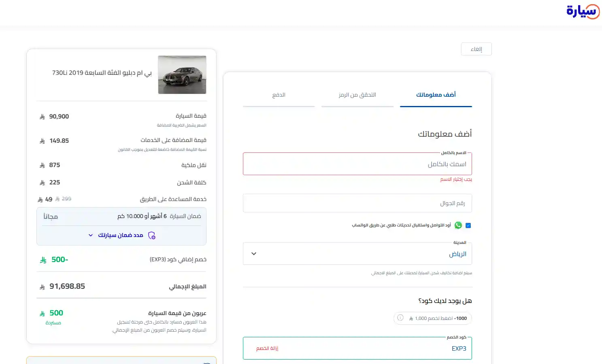Click the VAT on services value 149.85
The image size is (602, 364).
(x=59, y=141)
